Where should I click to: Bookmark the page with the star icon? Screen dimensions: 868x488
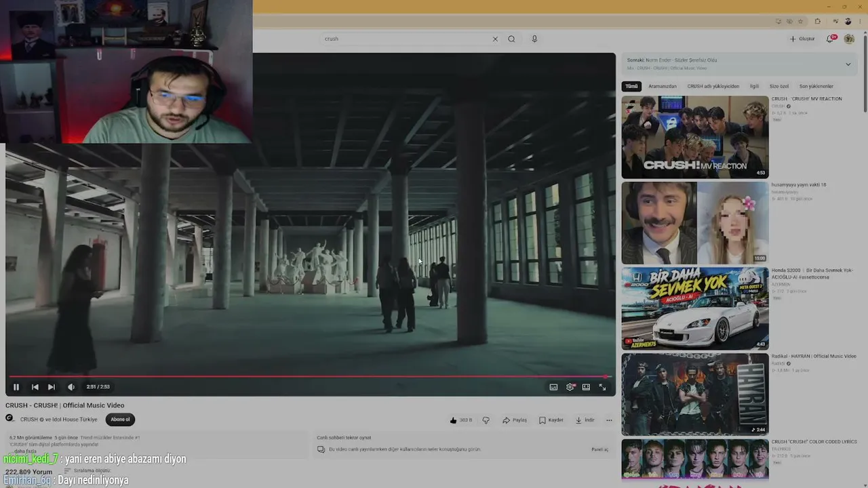801,22
